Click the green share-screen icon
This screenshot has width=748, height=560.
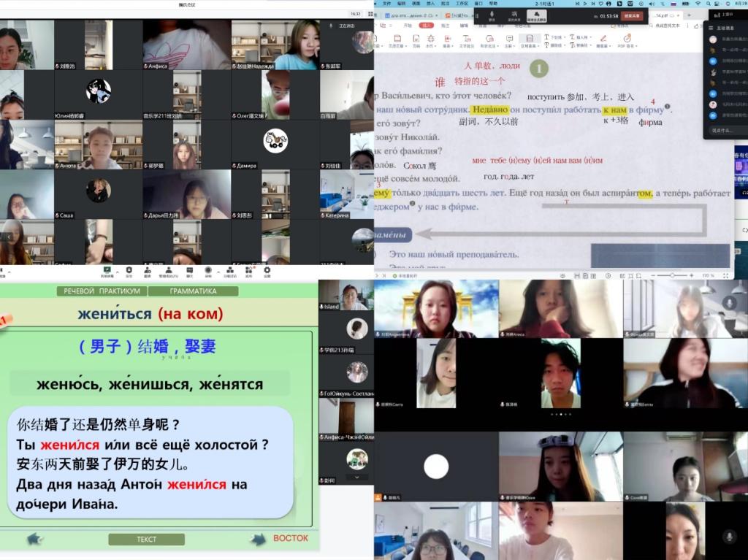(x=107, y=270)
